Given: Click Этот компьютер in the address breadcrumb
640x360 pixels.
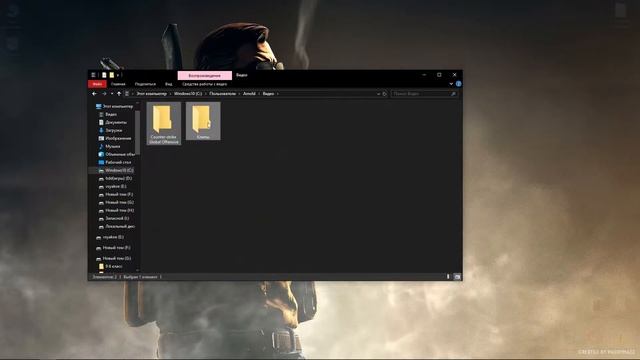Looking at the screenshot, I should coord(151,94).
